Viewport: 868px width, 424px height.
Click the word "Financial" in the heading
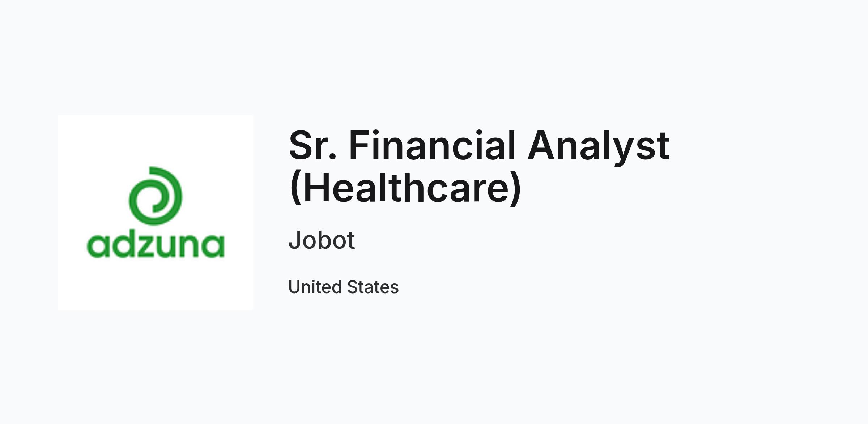pos(432,146)
